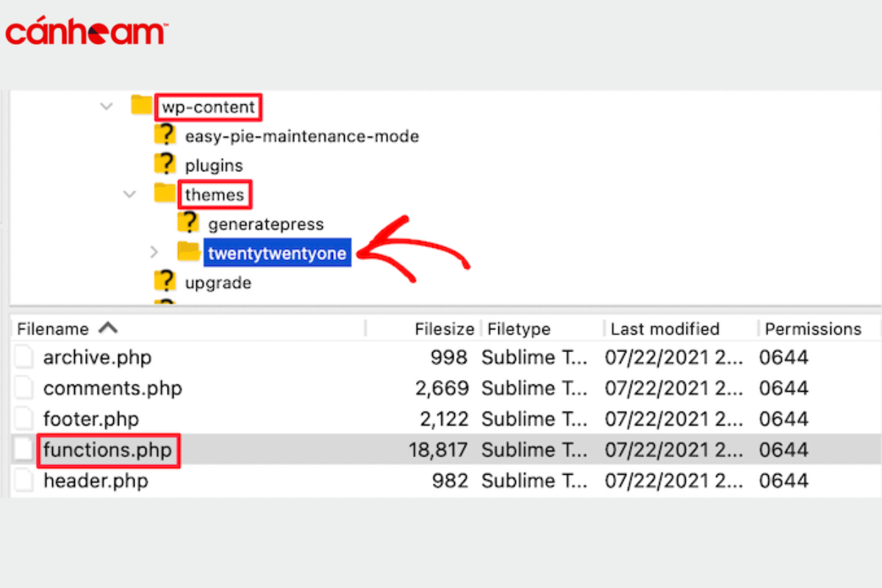Select the generatepress theme folder
The width and height of the screenshot is (882, 588).
[266, 224]
